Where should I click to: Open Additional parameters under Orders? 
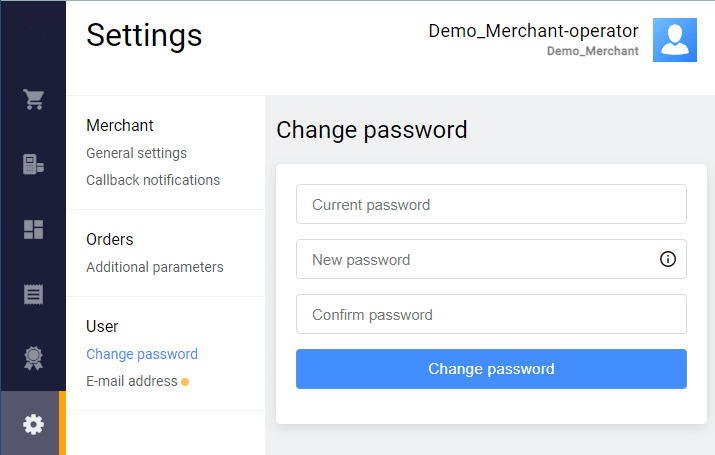[x=155, y=267]
